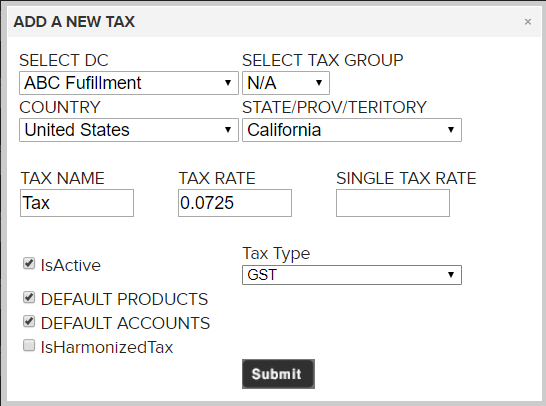Image resolution: width=546 pixels, height=406 pixels.
Task: Click the DEFAULT ACCOUNTS label text
Action: [125, 323]
